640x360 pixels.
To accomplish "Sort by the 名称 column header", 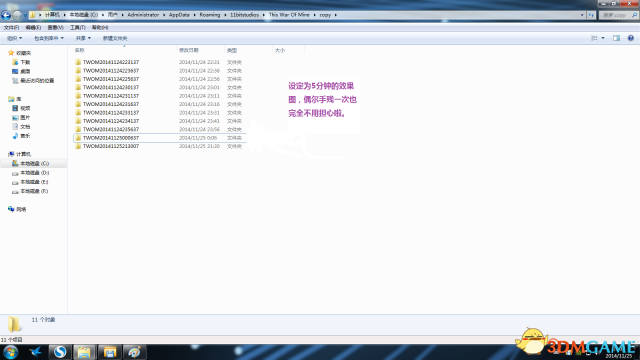I will (x=124, y=50).
